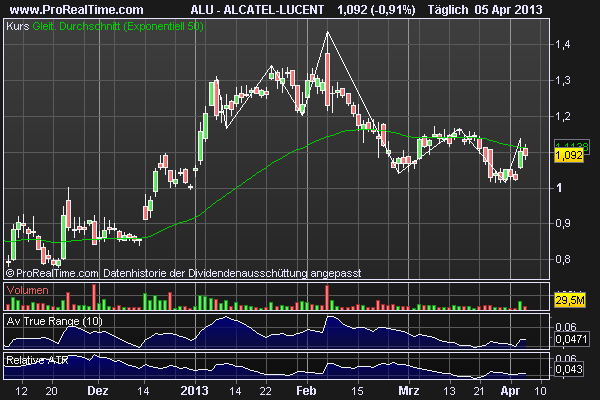Select the Gleit. Durchschnitt (Exponentiell 50) legend
The width and height of the screenshot is (600, 400).
(x=118, y=26)
